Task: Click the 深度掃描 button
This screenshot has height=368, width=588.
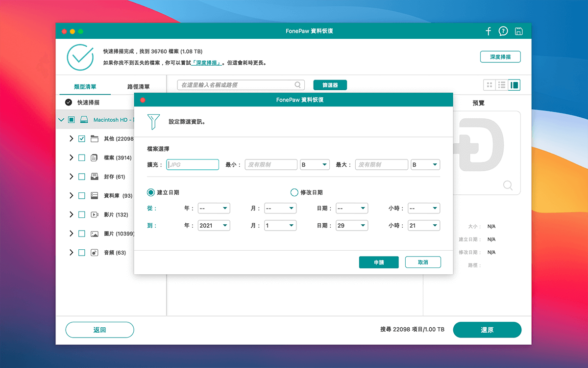Action: (500, 57)
